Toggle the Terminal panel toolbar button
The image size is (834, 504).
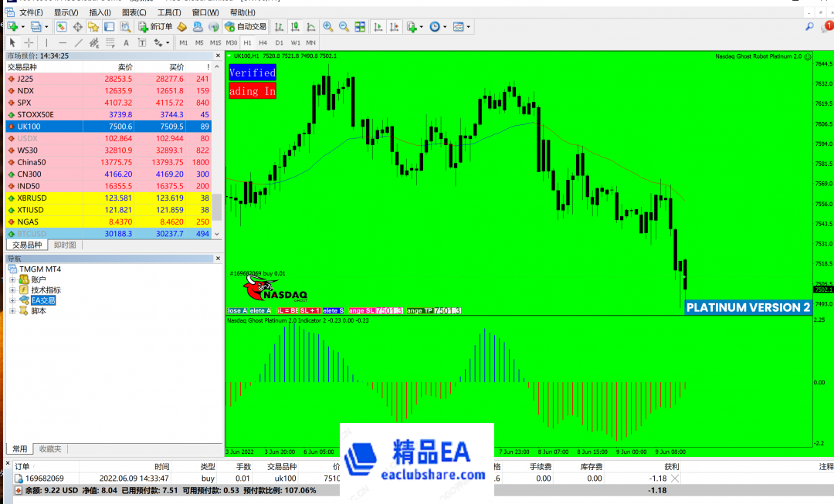click(110, 26)
